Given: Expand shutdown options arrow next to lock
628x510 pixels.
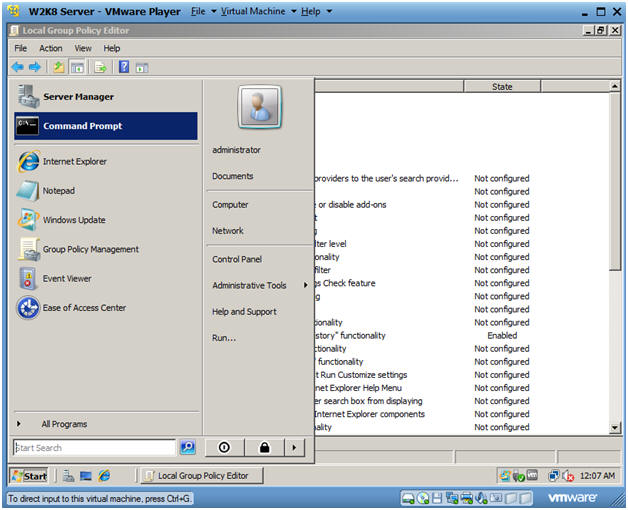Looking at the screenshot, I should [x=294, y=447].
